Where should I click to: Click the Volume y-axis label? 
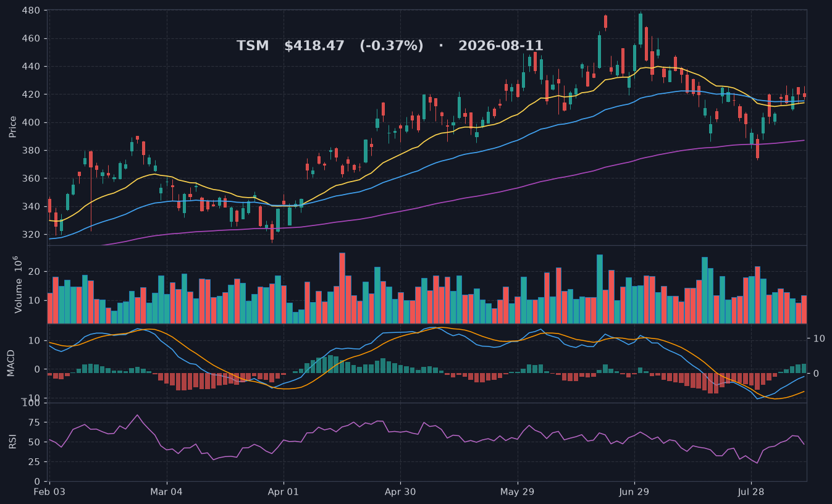point(18,284)
